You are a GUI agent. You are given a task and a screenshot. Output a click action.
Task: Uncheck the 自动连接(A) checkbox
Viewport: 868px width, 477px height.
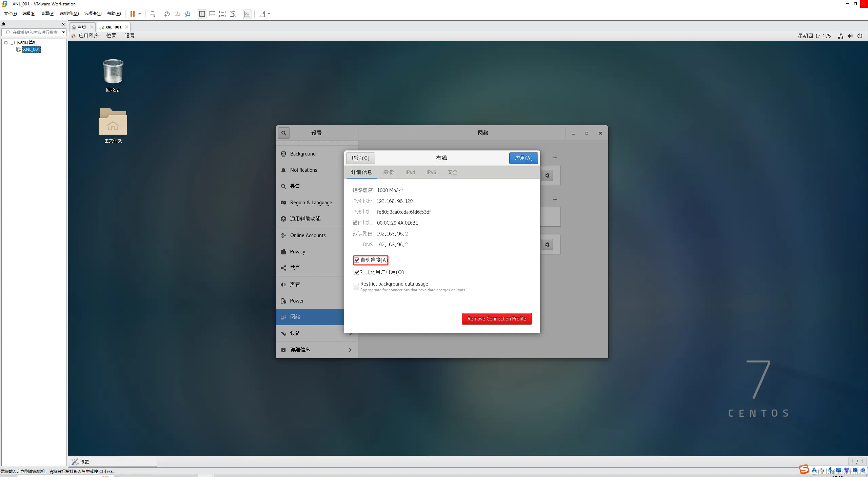pos(357,260)
